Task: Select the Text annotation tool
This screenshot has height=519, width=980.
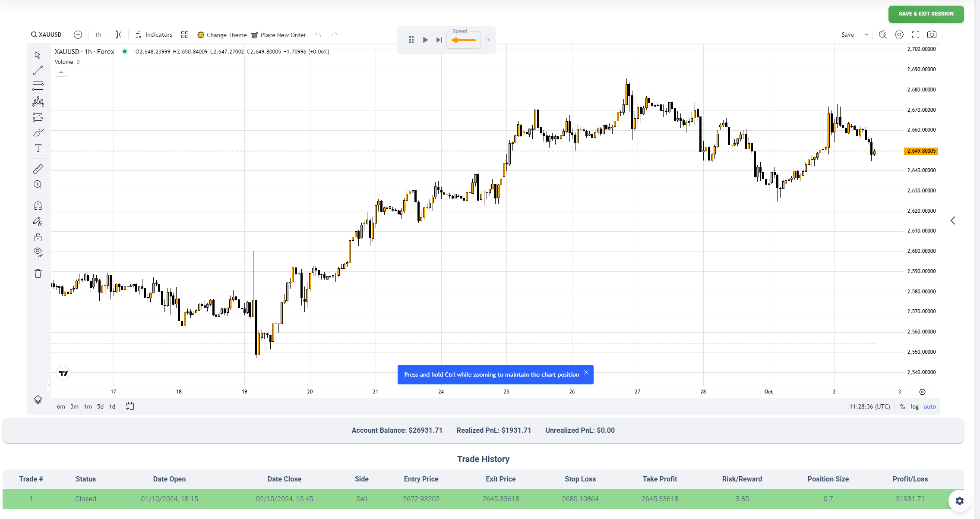Action: [x=38, y=148]
